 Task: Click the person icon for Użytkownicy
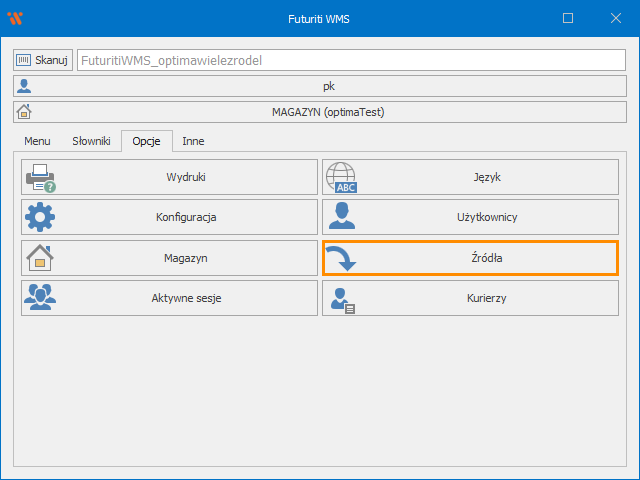[x=342, y=217]
